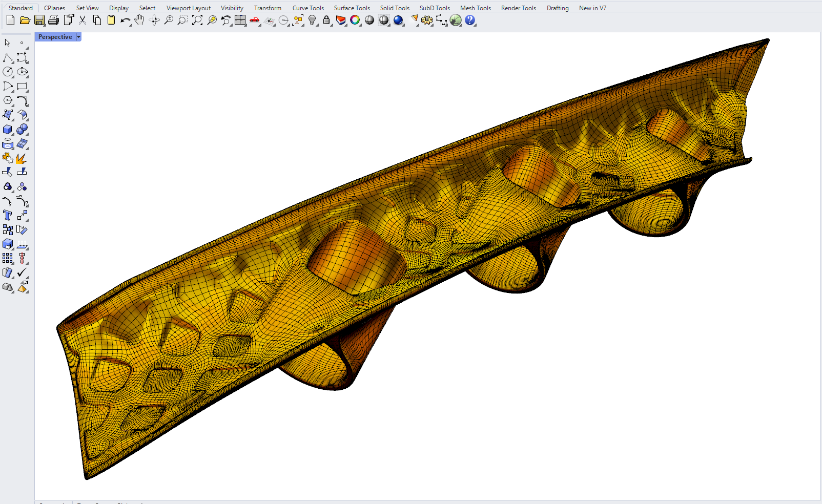This screenshot has width=822, height=504.
Task: Open the color wheel properties icon
Action: (x=355, y=20)
